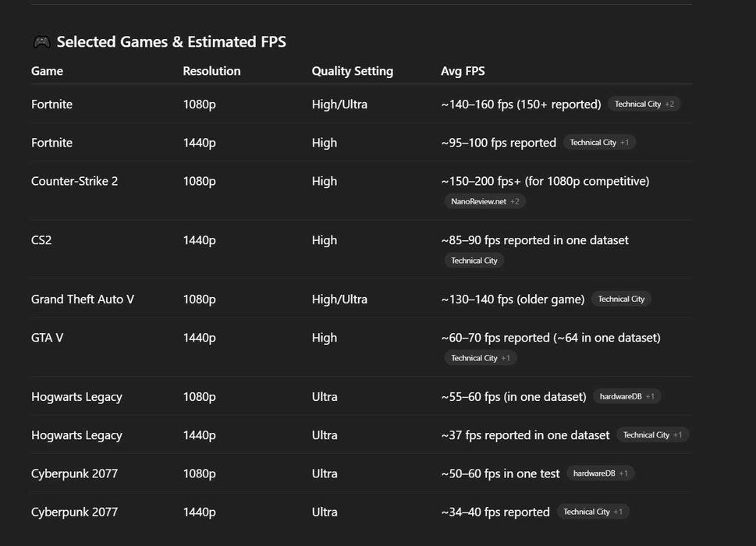Viewport: 756px width, 546px height.
Task: Open Technical City source for Cyberpunk 2077 1440p
Action: [586, 512]
